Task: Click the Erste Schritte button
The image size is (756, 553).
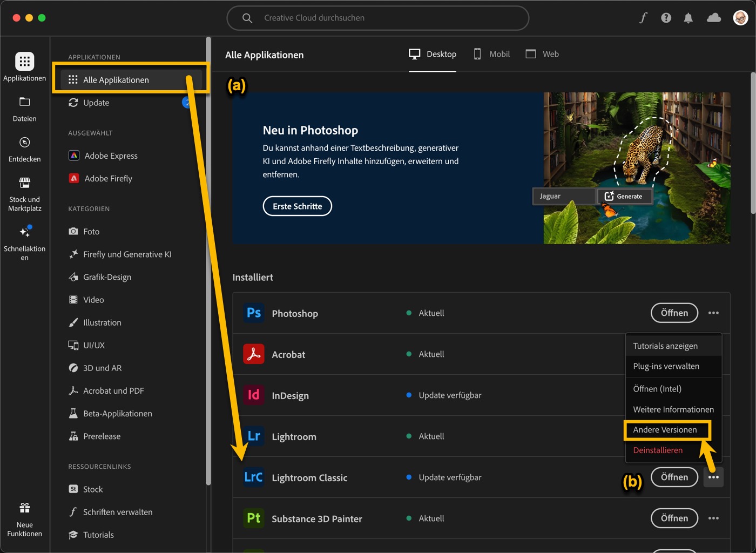Action: [297, 206]
